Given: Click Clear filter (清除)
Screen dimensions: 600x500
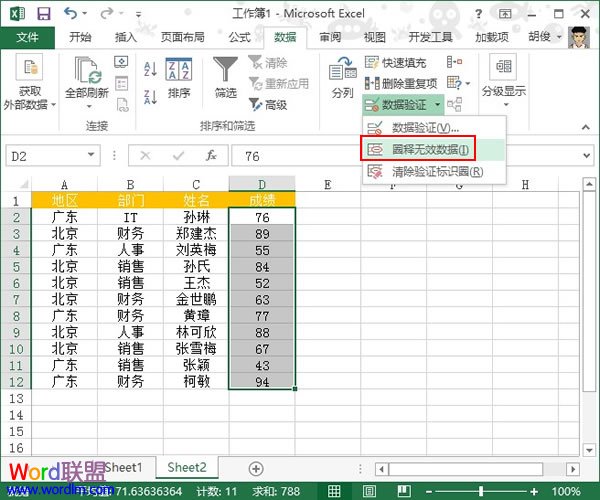Looking at the screenshot, I should (x=268, y=62).
